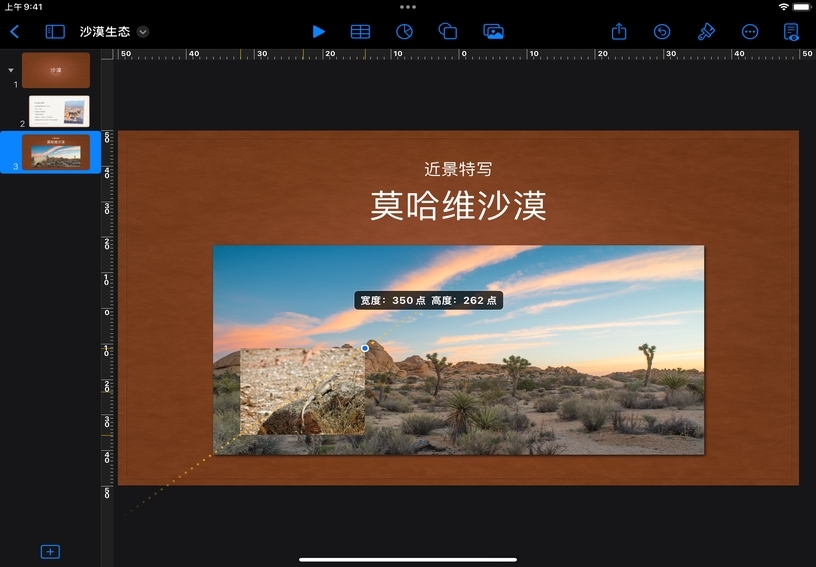
Task: Open the More options ellipsis menu
Action: pyautogui.click(x=750, y=32)
